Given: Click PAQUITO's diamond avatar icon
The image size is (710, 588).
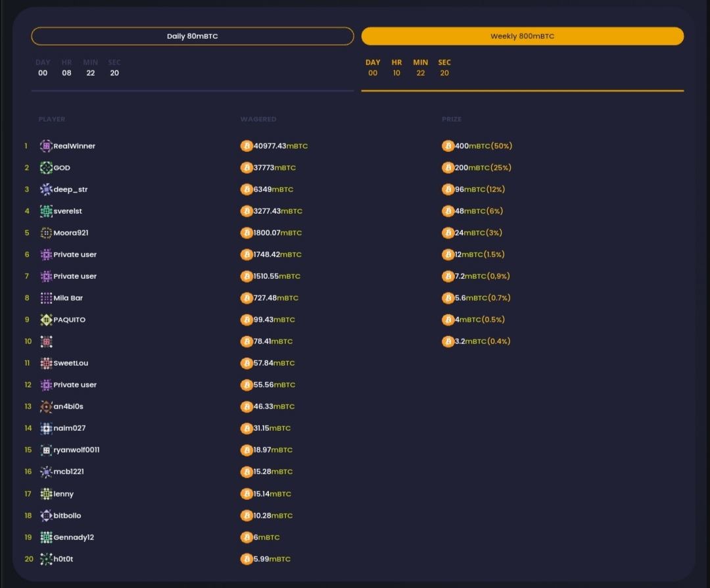Looking at the screenshot, I should [x=46, y=320].
